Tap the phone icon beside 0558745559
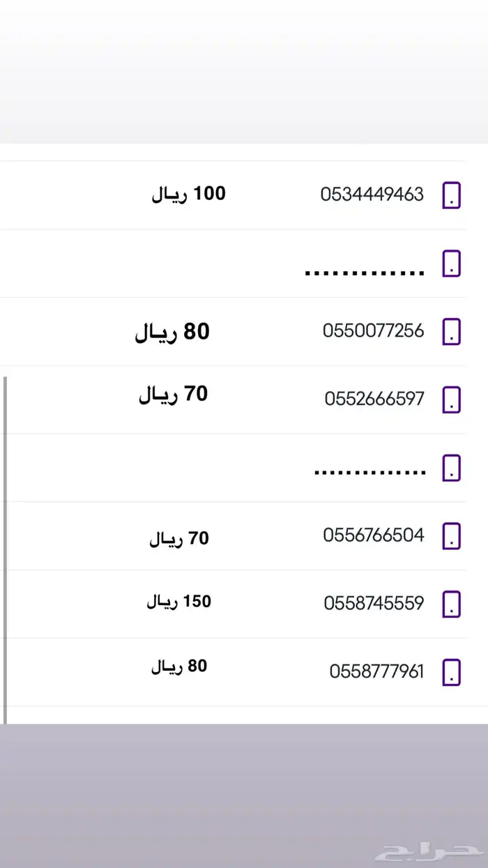The height and width of the screenshot is (868, 488). 451,604
